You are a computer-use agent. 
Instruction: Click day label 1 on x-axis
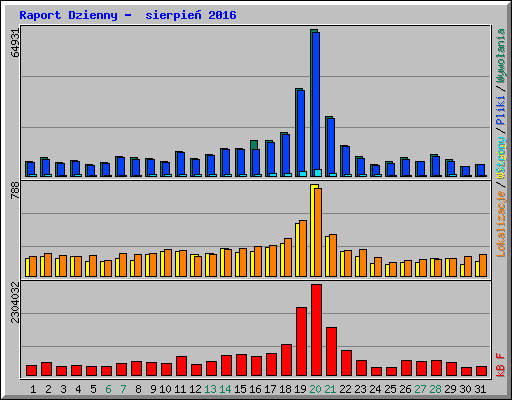coord(33,389)
